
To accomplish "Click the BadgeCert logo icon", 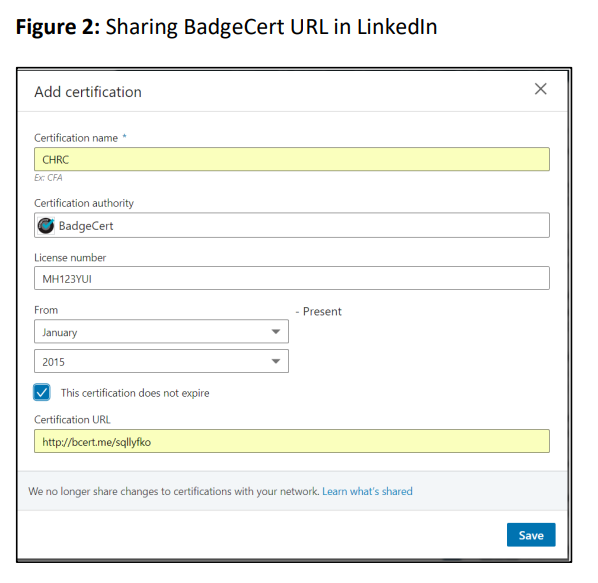I will [46, 225].
